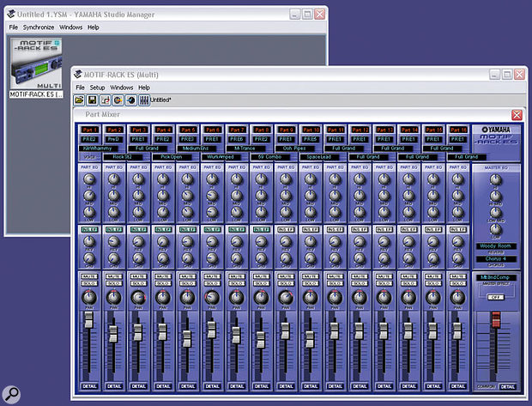Viewport: 532px width, 406px height.
Task: Toggle the Master Effect OFF switch
Action: 496,297
